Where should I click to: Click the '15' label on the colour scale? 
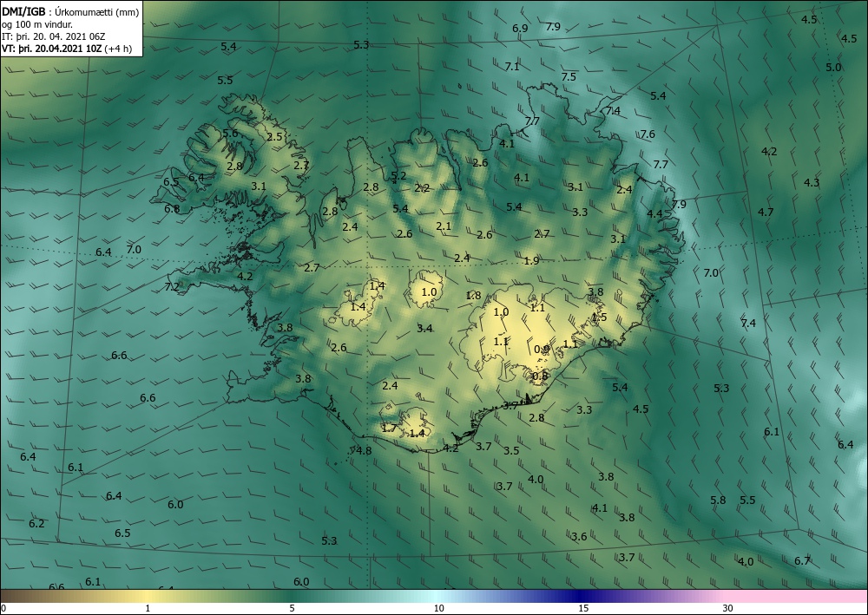pyautogui.click(x=583, y=609)
